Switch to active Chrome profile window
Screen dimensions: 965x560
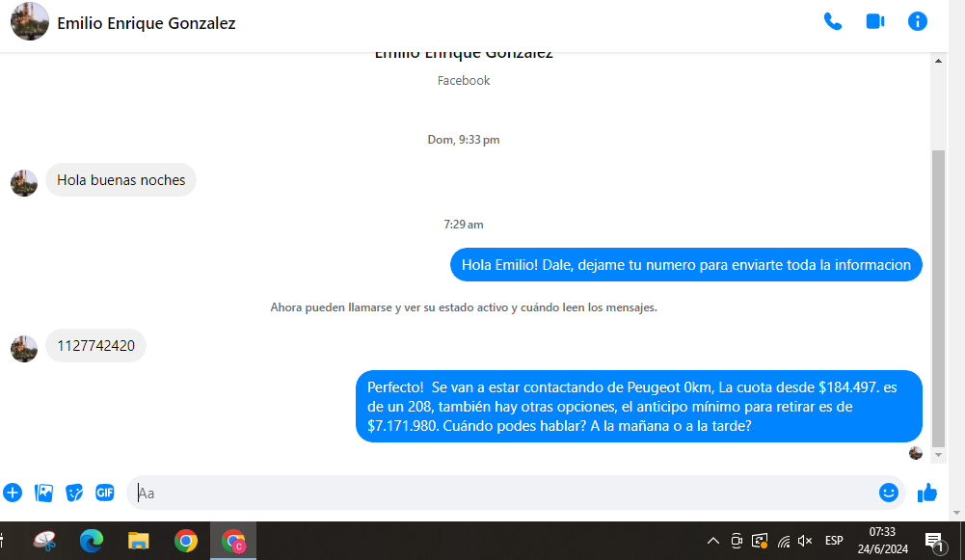pyautogui.click(x=233, y=541)
